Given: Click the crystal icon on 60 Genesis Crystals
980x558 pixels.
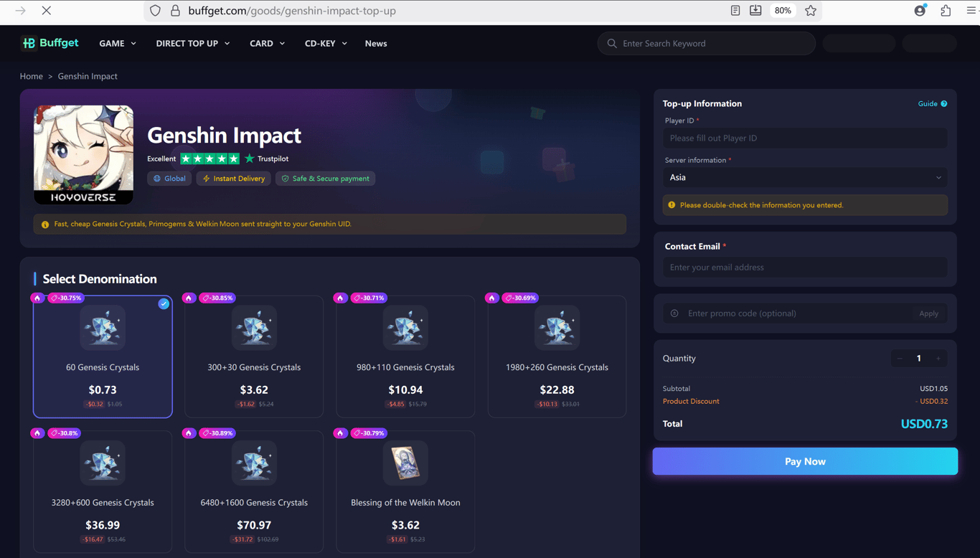Looking at the screenshot, I should tap(103, 328).
